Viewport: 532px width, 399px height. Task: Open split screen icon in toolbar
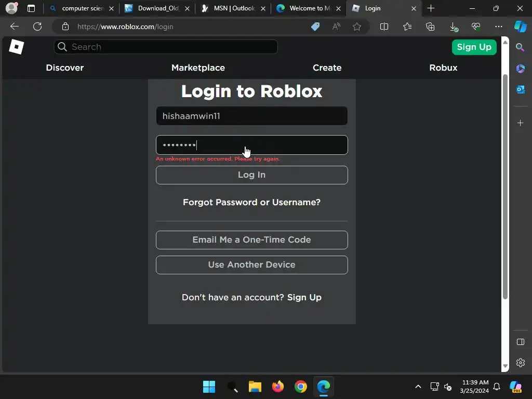click(384, 26)
